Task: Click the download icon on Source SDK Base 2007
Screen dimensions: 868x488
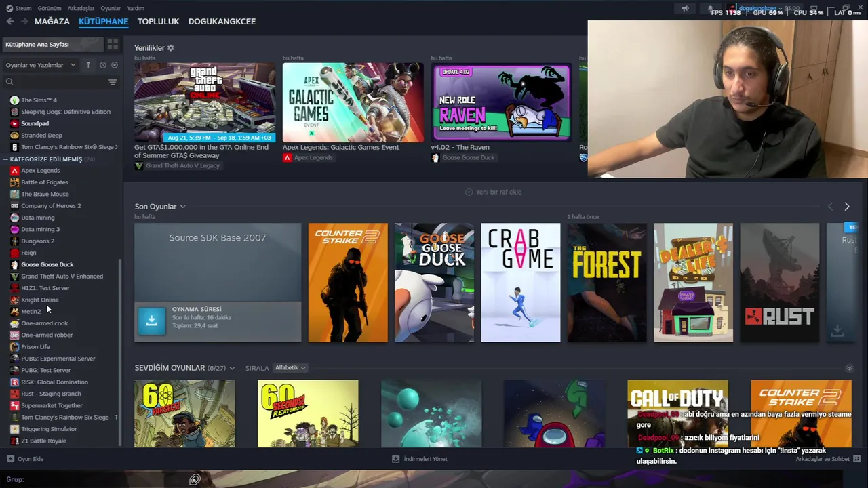Action: click(151, 321)
